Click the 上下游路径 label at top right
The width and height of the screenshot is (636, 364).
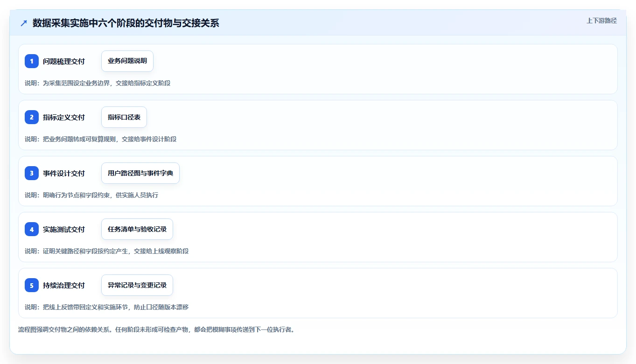(601, 21)
